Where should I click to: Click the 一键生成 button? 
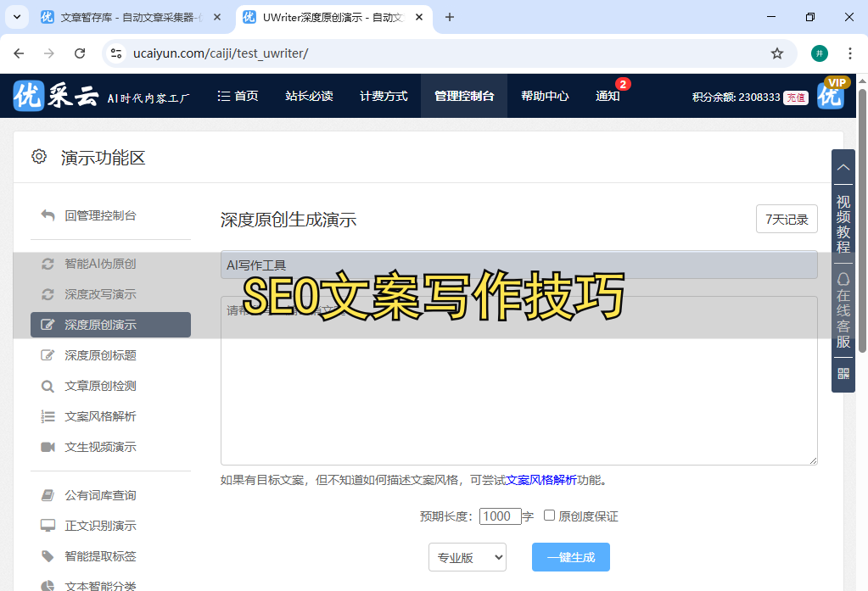click(571, 557)
